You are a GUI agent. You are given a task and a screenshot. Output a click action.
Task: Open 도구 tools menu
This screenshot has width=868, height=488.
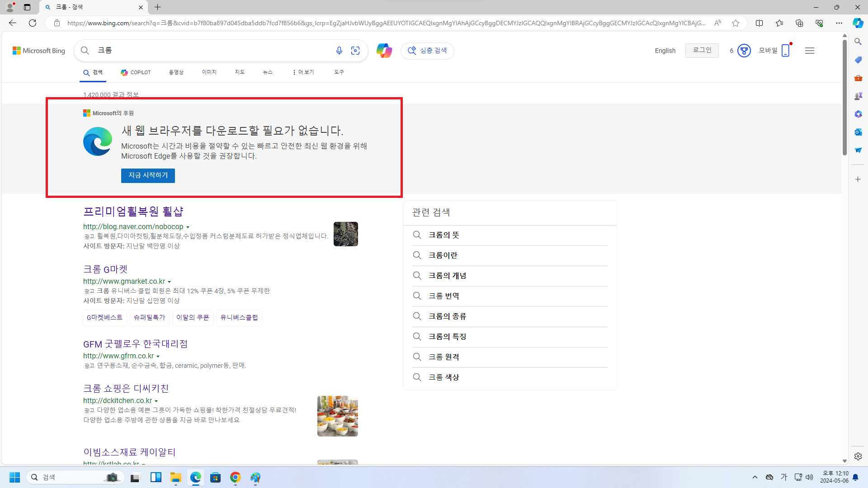(339, 72)
